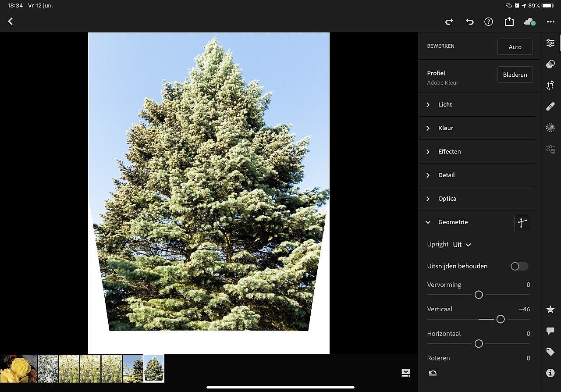
Task: Reset geometry with the arrow below Roteren
Action: coord(433,373)
